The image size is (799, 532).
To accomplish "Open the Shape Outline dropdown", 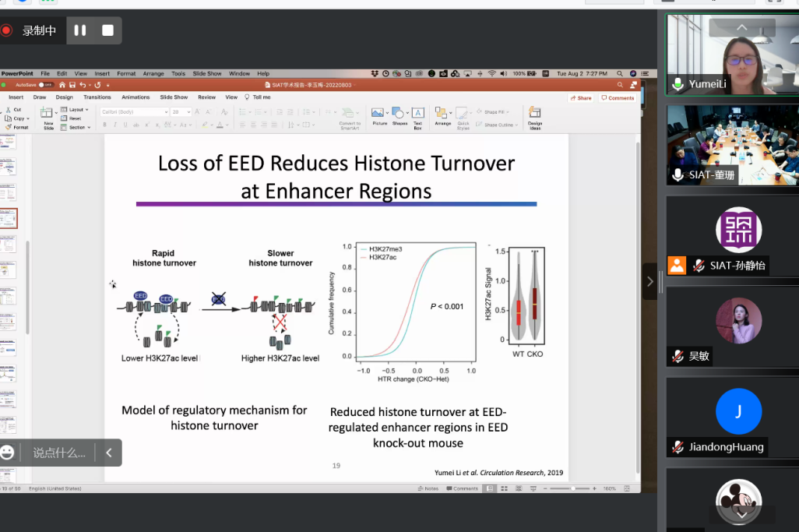I will [x=497, y=125].
